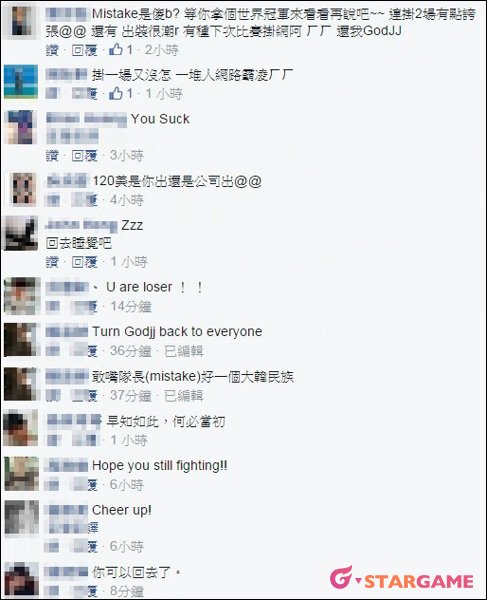The width and height of the screenshot is (487, 600).
Task: Like the Zzz 回去睡覺吧 comment via 讚
Action: (x=52, y=262)
